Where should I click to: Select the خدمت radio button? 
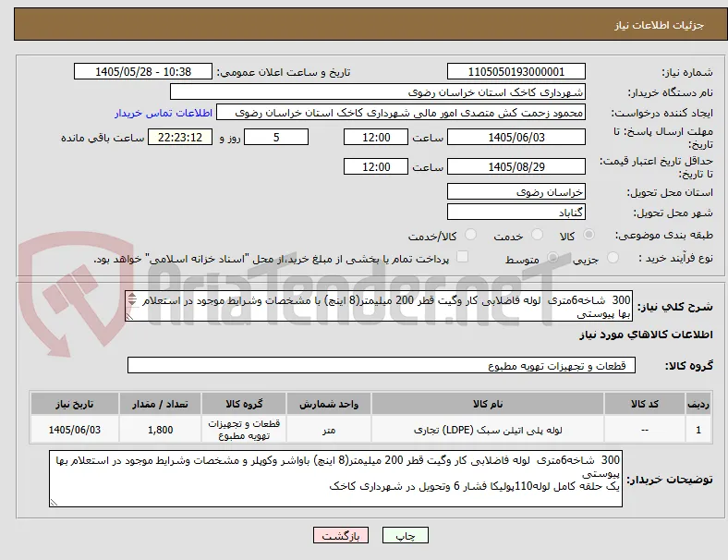coord(537,235)
